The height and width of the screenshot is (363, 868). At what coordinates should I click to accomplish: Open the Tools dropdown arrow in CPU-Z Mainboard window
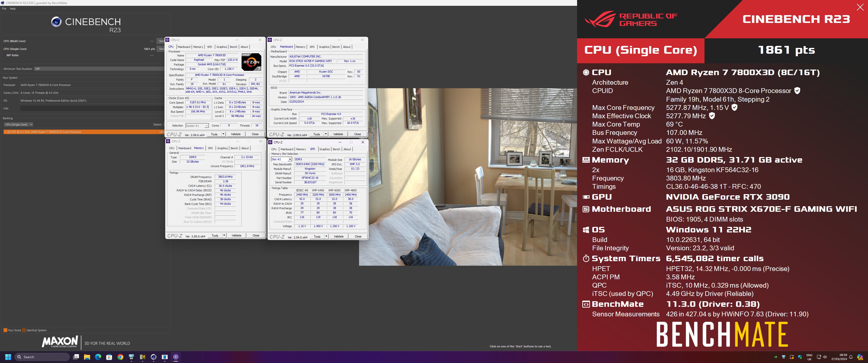[x=325, y=134]
